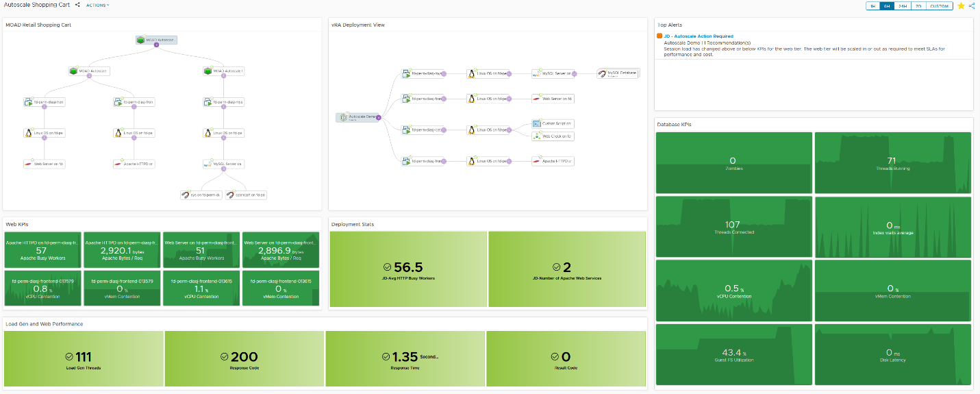Screen dimensions: 980x394
Task: Select Linux OS node above Web Server in MOAD panel
Action: click(x=44, y=133)
